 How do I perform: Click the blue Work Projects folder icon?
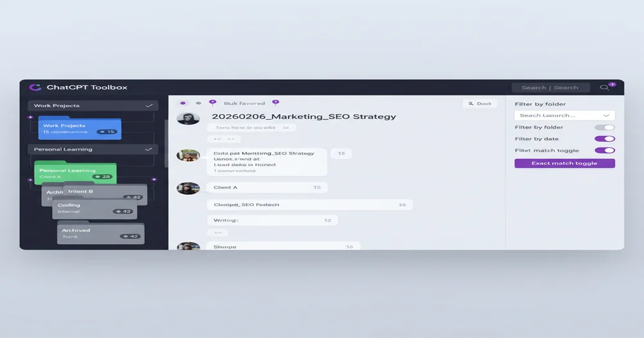(79, 128)
